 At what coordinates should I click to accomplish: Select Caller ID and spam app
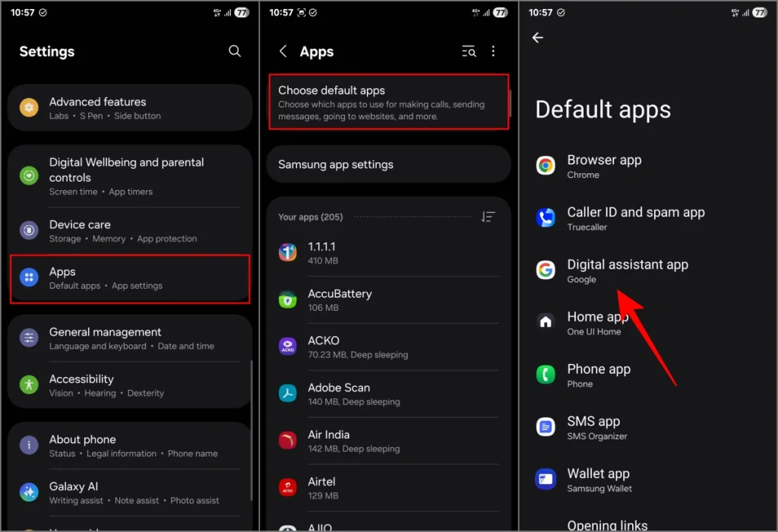tap(648, 218)
